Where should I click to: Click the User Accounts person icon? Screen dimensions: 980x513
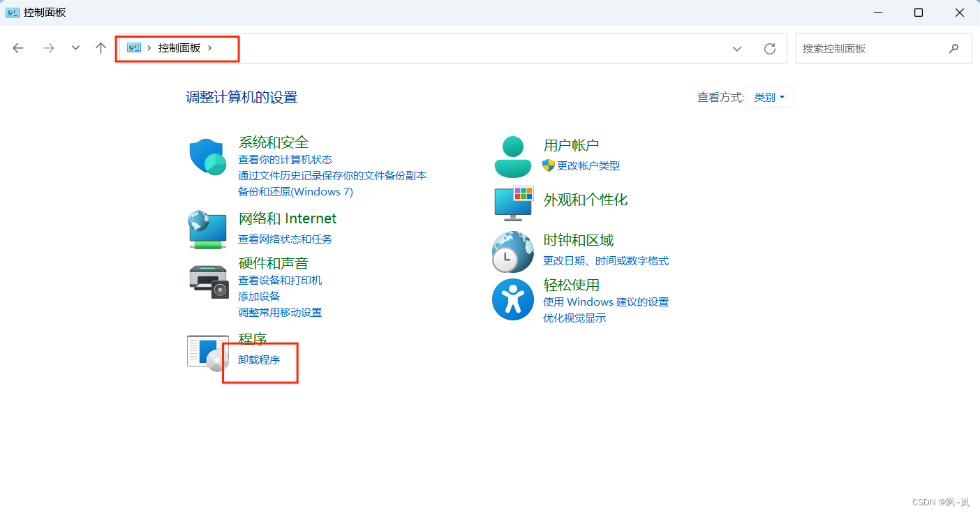(513, 157)
